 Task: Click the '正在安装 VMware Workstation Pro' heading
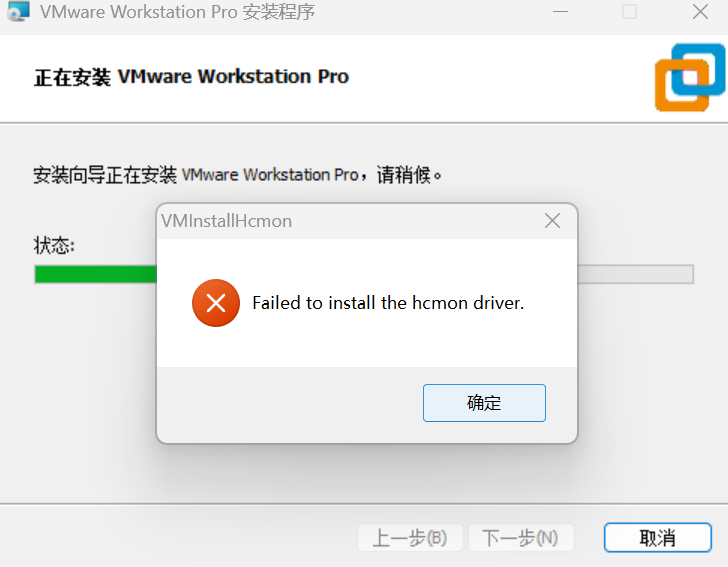coord(191,77)
